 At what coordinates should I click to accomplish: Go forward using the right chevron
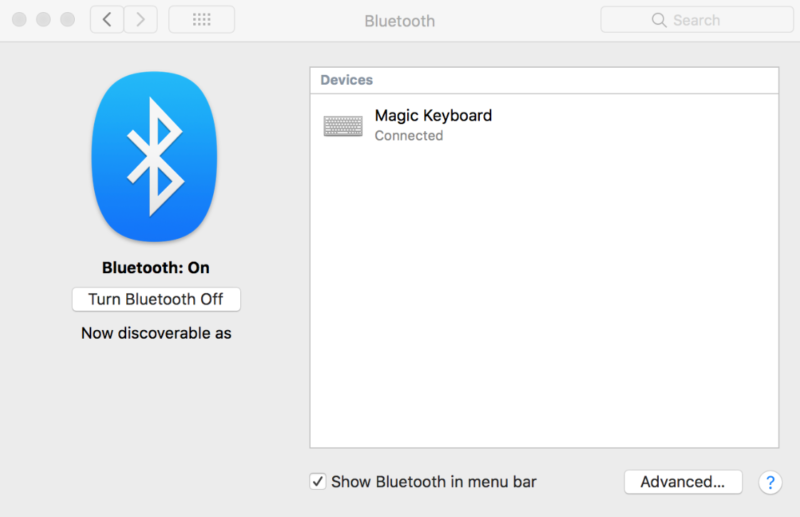click(140, 20)
